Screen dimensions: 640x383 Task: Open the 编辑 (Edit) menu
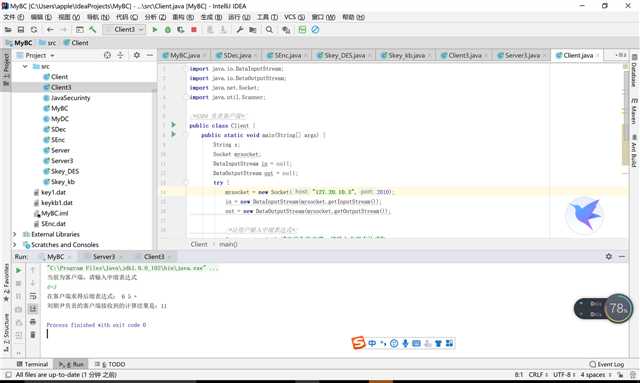tap(41, 17)
